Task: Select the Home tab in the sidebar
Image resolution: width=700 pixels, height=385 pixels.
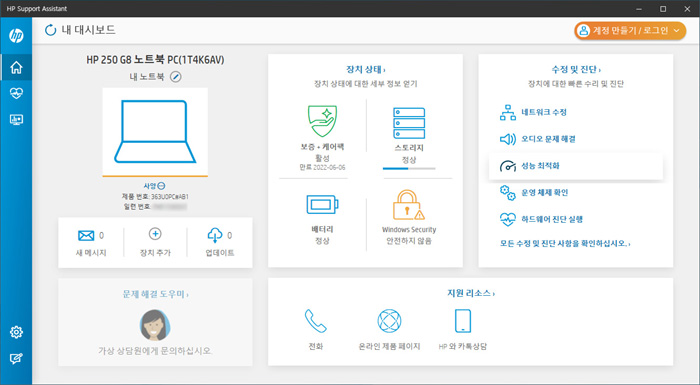Action: [x=16, y=67]
